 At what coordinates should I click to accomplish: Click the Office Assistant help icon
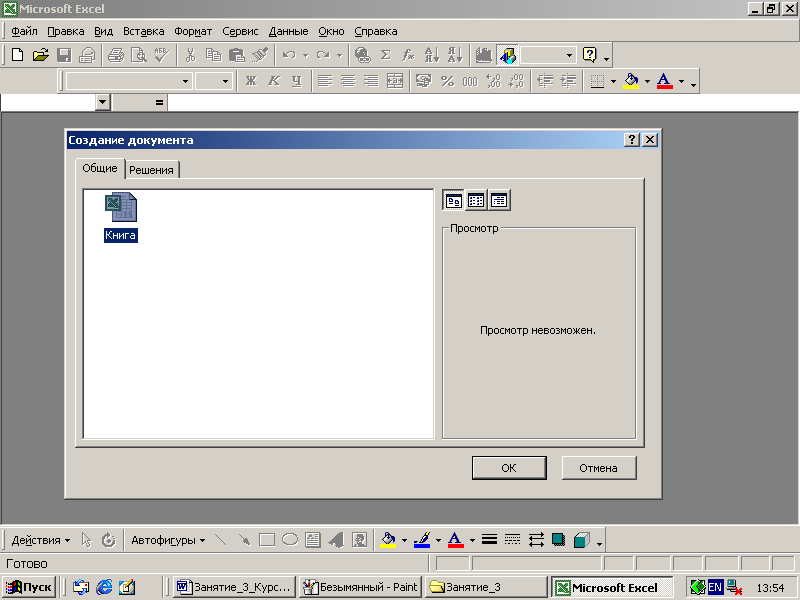pyautogui.click(x=589, y=55)
